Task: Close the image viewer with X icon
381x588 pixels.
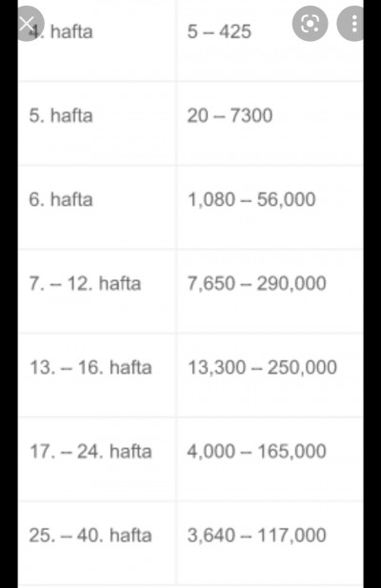Action: [27, 24]
